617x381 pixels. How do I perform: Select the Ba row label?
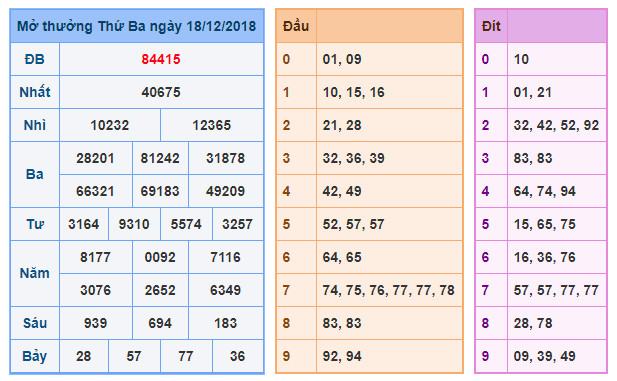[x=35, y=174]
